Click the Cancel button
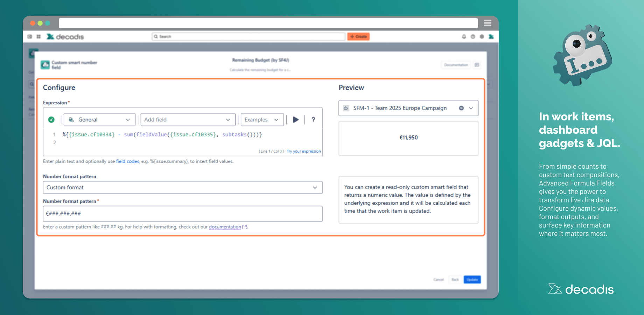The height and width of the screenshot is (315, 644). point(439,280)
